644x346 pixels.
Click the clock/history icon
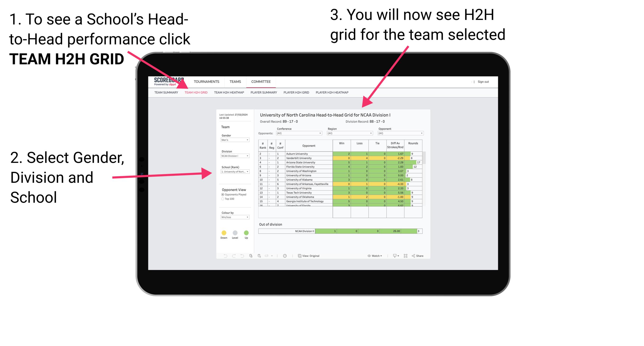pyautogui.click(x=286, y=256)
